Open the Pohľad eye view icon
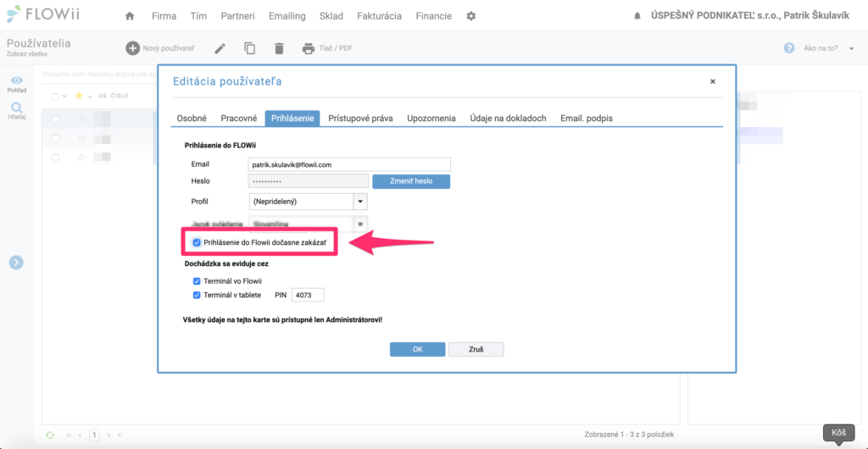868x449 pixels. click(x=17, y=80)
